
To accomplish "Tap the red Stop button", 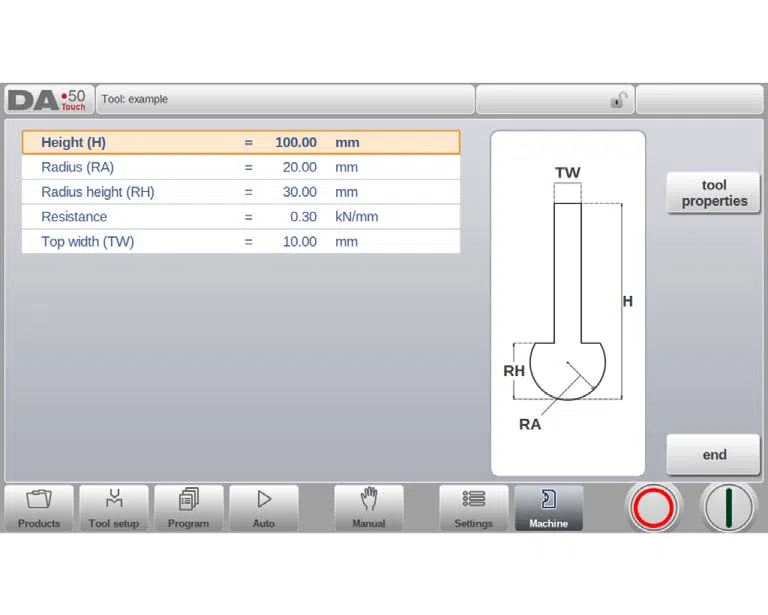I will pos(653,508).
